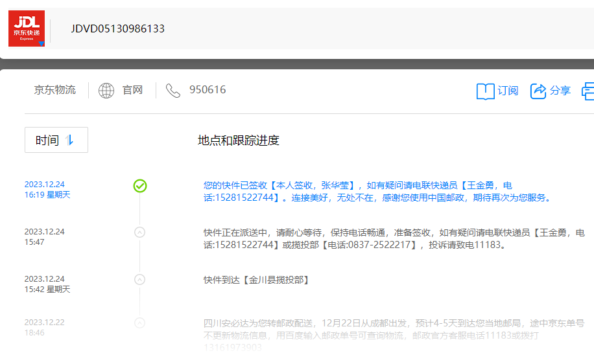The width and height of the screenshot is (594, 364).
Task: Click the printer icon at right edge
Action: pyautogui.click(x=588, y=91)
